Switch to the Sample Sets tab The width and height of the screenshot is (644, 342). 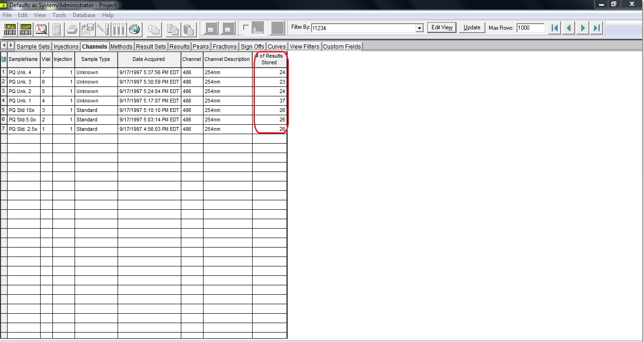click(x=33, y=46)
